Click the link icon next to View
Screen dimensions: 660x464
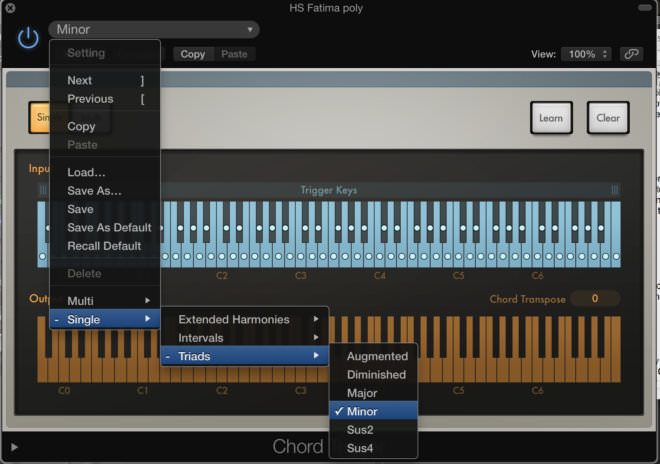(x=631, y=54)
